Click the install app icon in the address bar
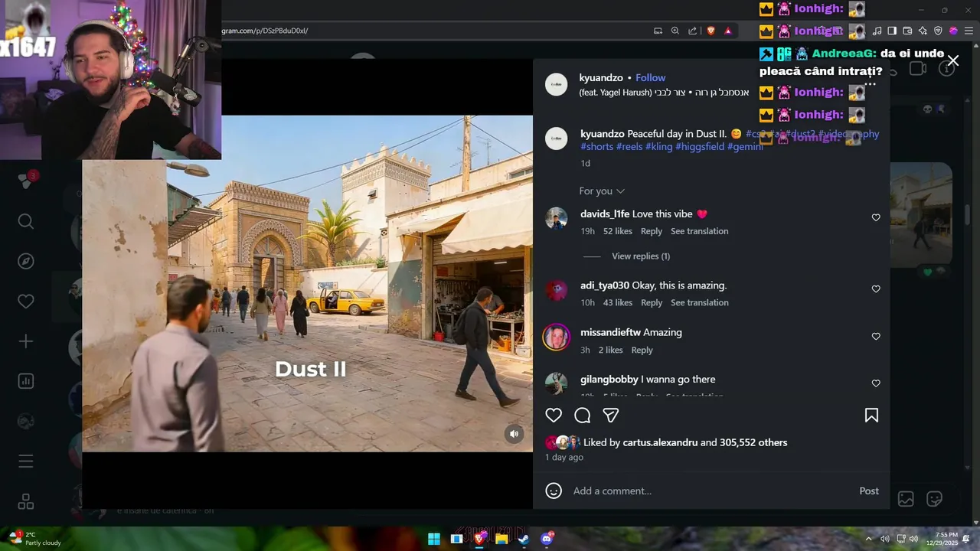Viewport: 980px width, 551px height. pyautogui.click(x=658, y=31)
